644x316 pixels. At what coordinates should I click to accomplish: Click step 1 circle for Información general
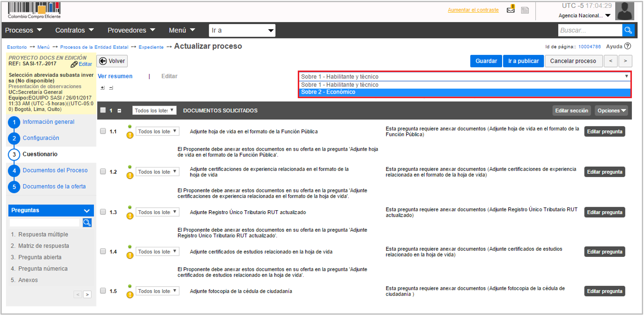[x=14, y=123]
